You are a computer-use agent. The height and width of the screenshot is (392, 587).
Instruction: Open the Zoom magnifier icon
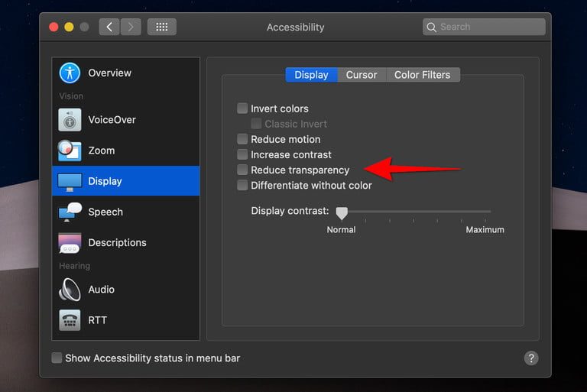70,151
